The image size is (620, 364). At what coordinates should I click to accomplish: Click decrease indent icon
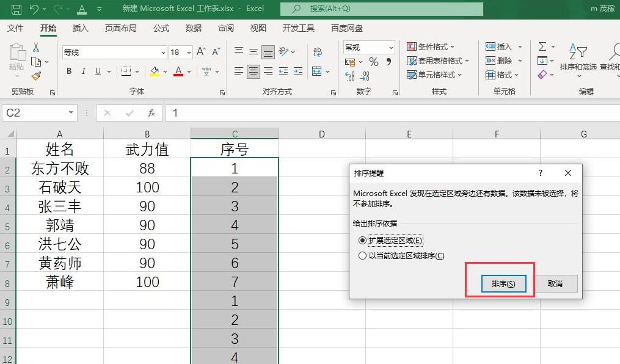(283, 71)
